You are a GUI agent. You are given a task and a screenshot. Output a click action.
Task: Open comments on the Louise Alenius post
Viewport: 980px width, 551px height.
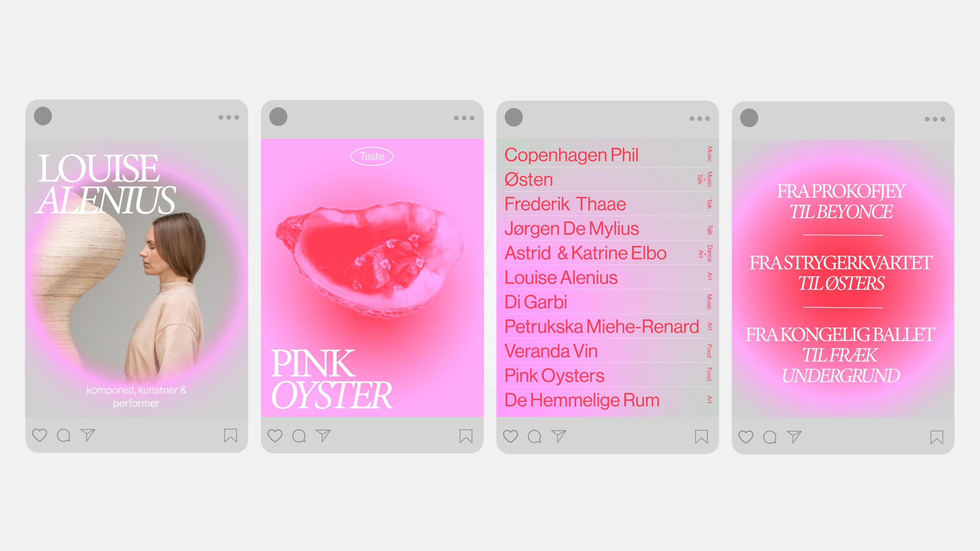tap(64, 435)
